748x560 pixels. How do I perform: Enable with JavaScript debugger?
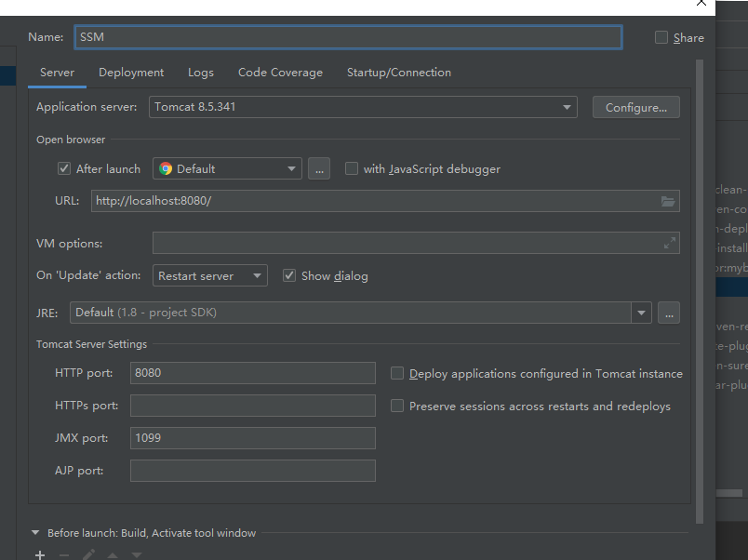tap(352, 168)
